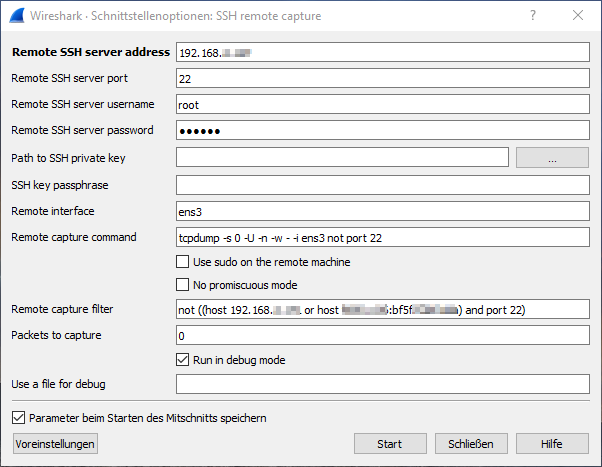The width and height of the screenshot is (602, 467).
Task: Click the question mark help icon in title bar
Action: click(x=533, y=15)
